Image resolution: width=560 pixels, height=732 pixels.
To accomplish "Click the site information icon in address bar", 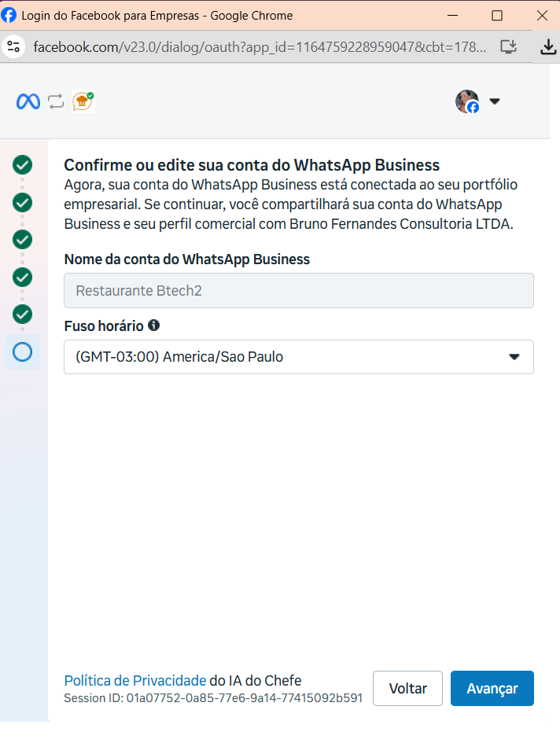I will [x=13, y=46].
